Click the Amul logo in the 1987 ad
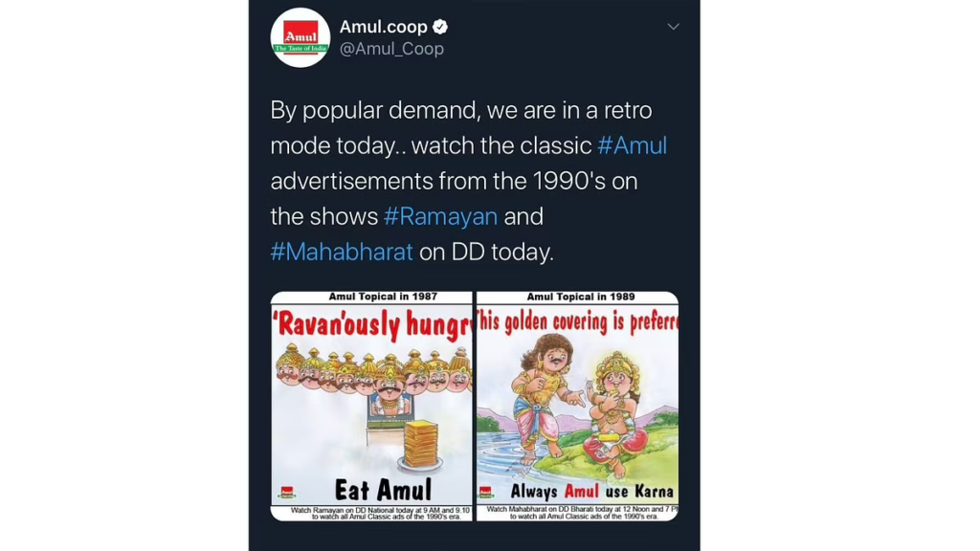Viewport: 980px width, 551px height. tap(286, 493)
